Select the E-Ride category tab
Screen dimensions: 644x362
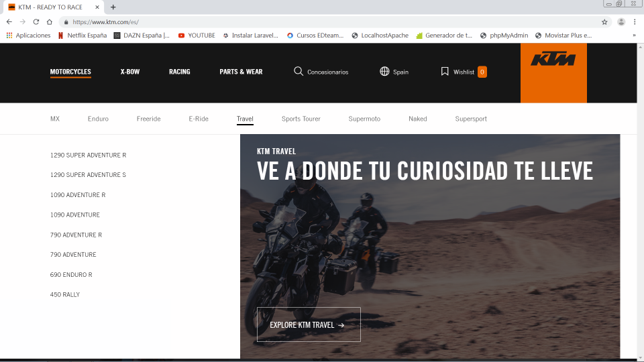[x=199, y=119]
